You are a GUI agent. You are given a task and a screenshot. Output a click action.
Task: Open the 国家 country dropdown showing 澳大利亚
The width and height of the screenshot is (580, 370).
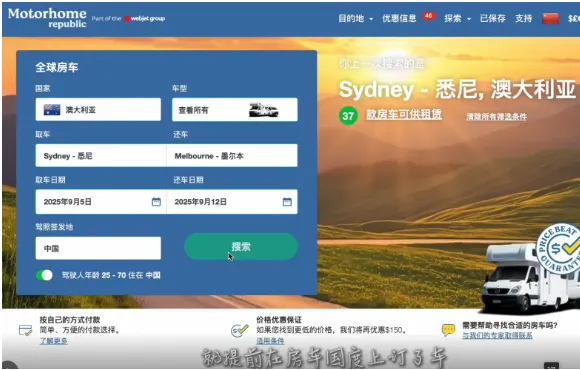98,110
